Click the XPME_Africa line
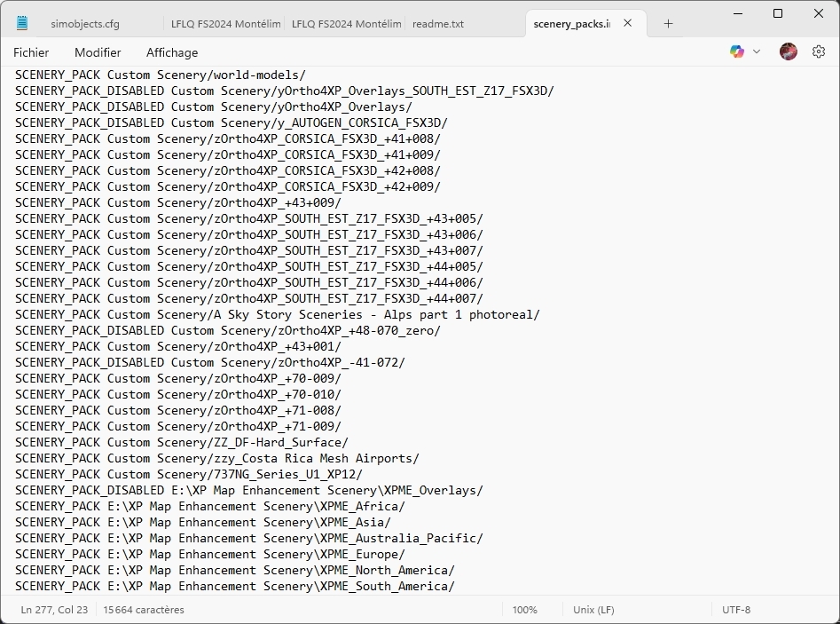 click(x=210, y=506)
